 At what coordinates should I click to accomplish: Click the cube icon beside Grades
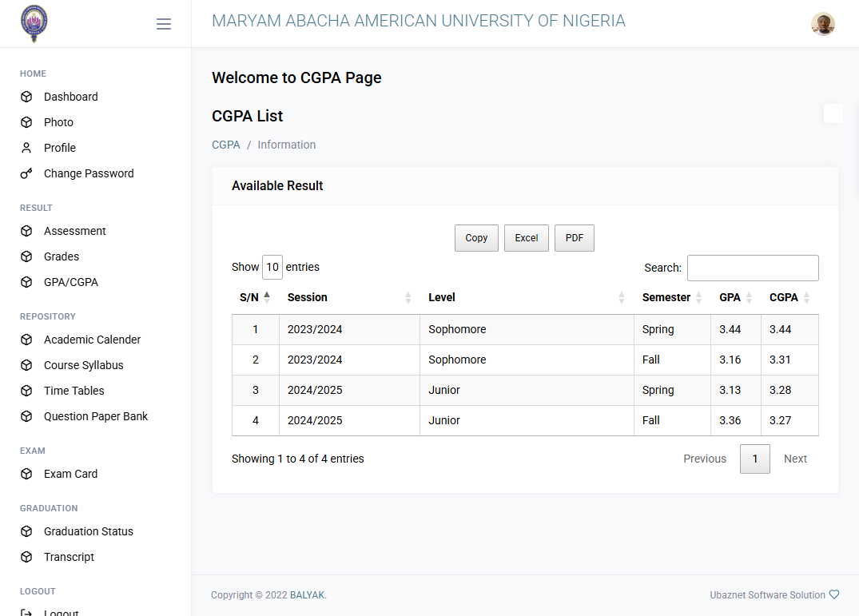pos(26,256)
